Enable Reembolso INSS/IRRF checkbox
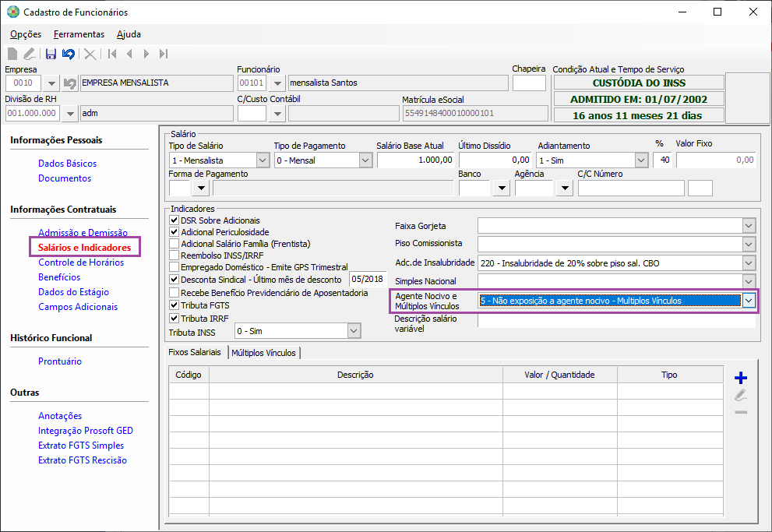The width and height of the screenshot is (772, 532). click(174, 255)
